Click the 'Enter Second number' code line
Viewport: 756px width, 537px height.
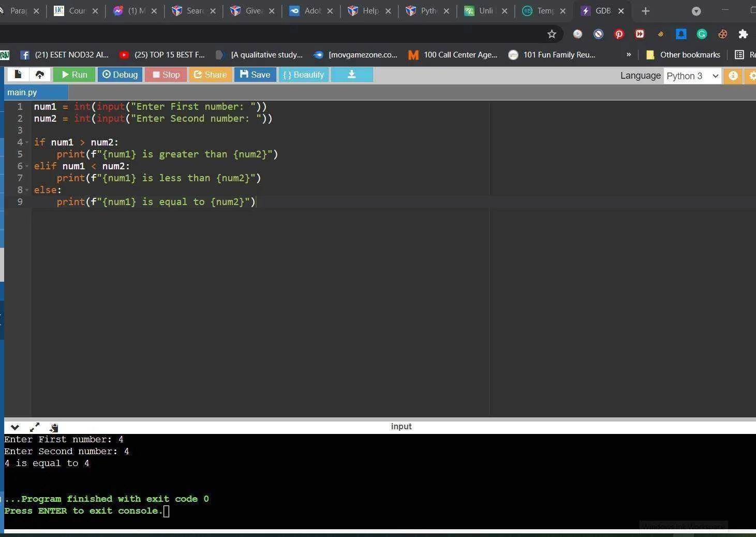pos(153,119)
